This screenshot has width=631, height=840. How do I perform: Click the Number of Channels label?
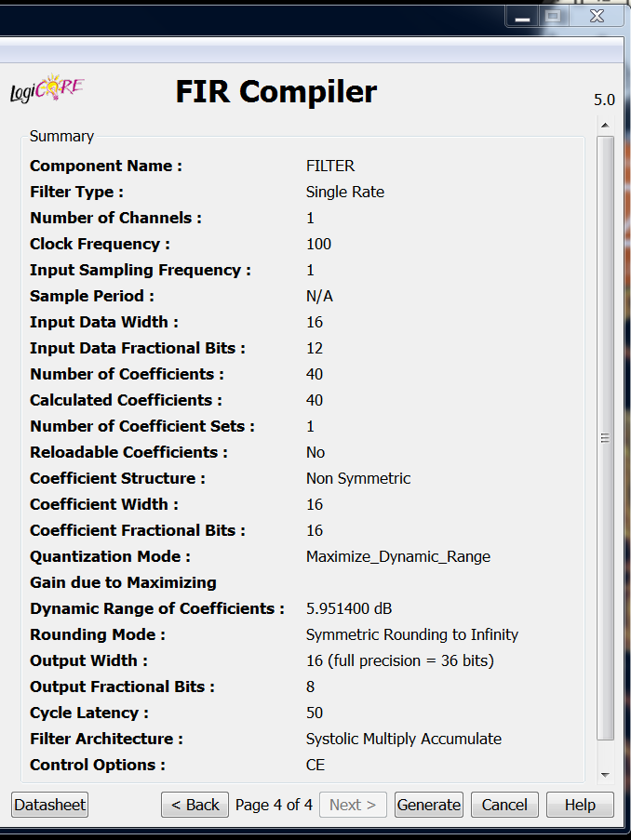[115, 218]
